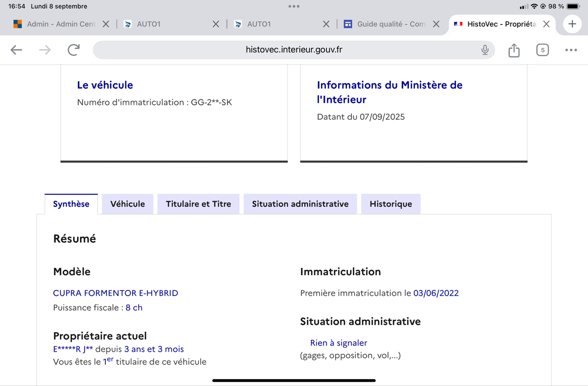Click the Le véhicule heading
The image size is (588, 386).
105,85
